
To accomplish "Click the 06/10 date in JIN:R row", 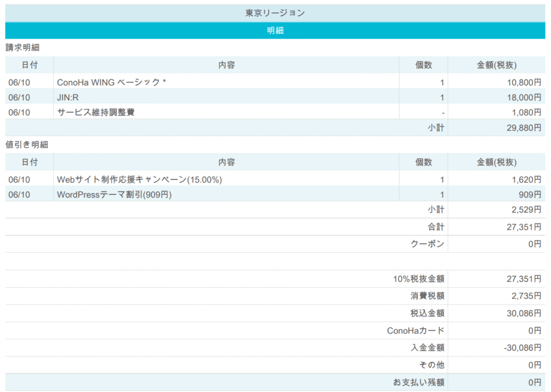I will pos(19,97).
